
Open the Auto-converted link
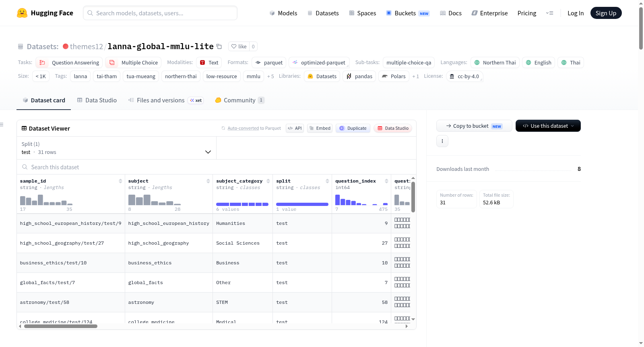(243, 128)
